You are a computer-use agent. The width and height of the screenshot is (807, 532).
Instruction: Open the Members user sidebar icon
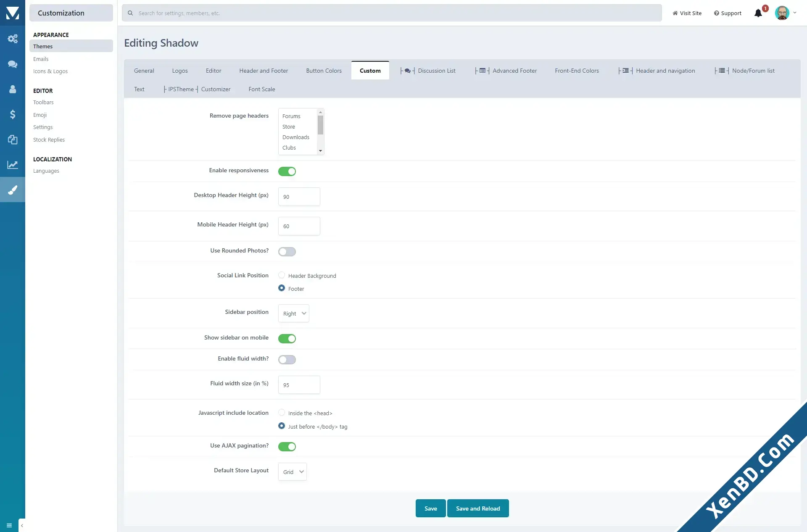coord(13,89)
